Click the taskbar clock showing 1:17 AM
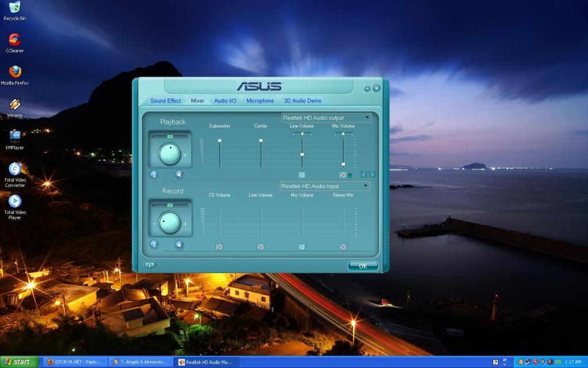Image resolution: width=588 pixels, height=368 pixels. pyautogui.click(x=573, y=362)
